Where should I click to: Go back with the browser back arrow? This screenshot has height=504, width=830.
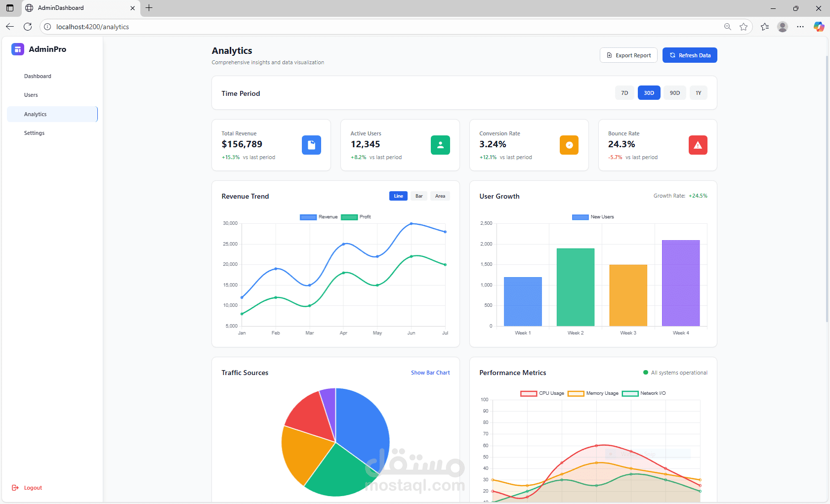point(10,27)
